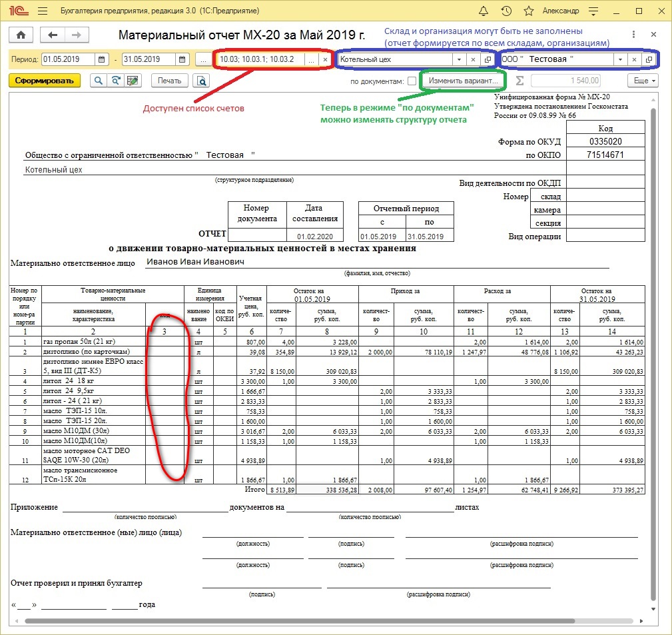Click the name Иванов Иван Иванович
This screenshot has width=672, height=635.
tap(195, 262)
